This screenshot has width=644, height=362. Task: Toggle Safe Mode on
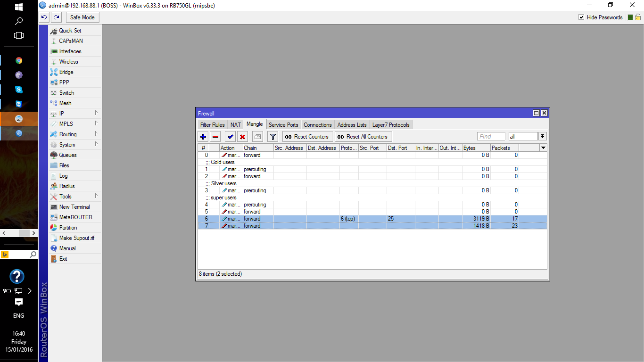point(83,17)
